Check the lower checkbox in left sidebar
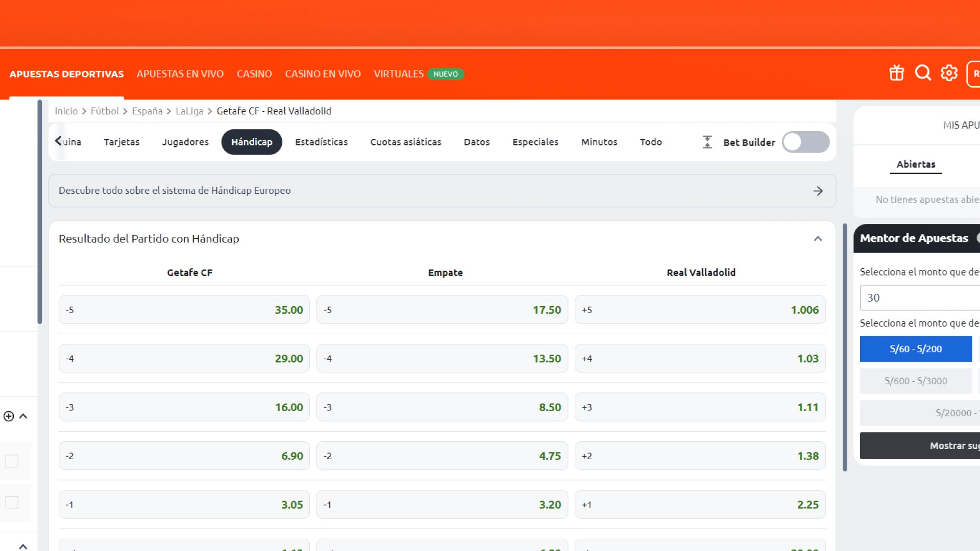Viewport: 980px width, 551px height. tap(12, 503)
